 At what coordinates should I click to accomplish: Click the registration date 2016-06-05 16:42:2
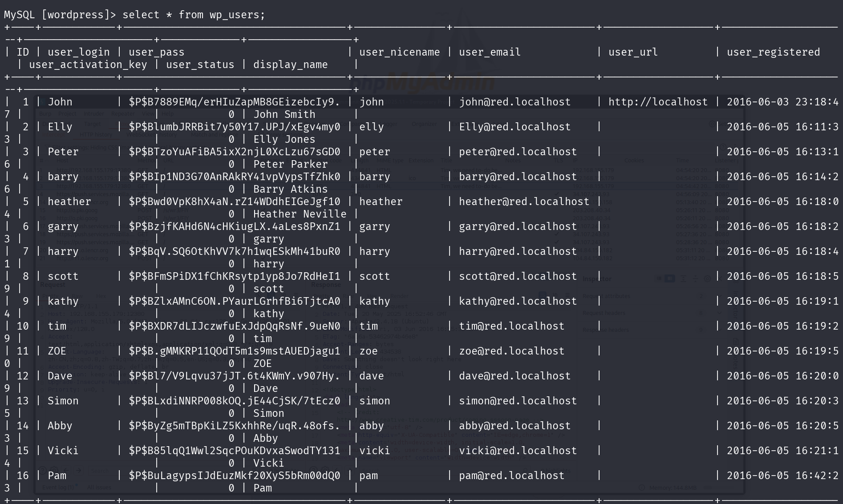click(783, 476)
